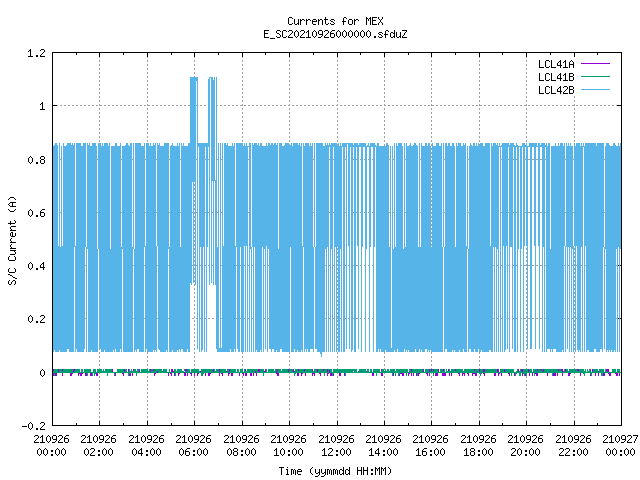Click the y-axis tick value -0.2
The height and width of the screenshot is (480, 640).
click(x=33, y=426)
